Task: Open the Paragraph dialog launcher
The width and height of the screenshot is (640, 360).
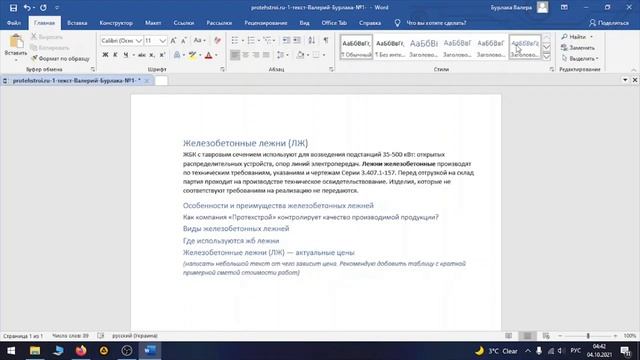Action: coord(331,69)
